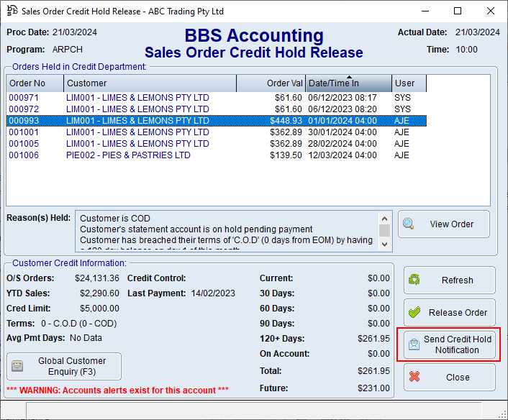
Task: Click the green checkmark Release Order icon
Action: (414, 313)
